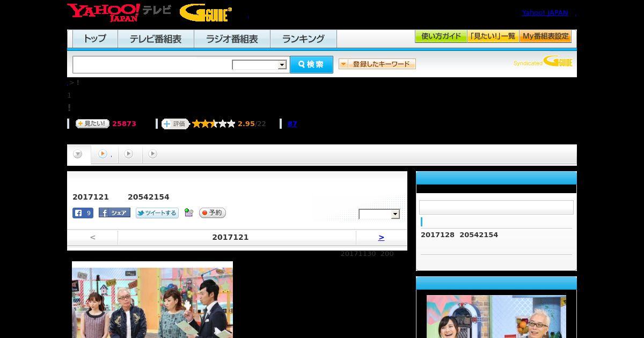Select the third tab's gray play icon
Viewport: 644px width, 338px height.
point(128,154)
